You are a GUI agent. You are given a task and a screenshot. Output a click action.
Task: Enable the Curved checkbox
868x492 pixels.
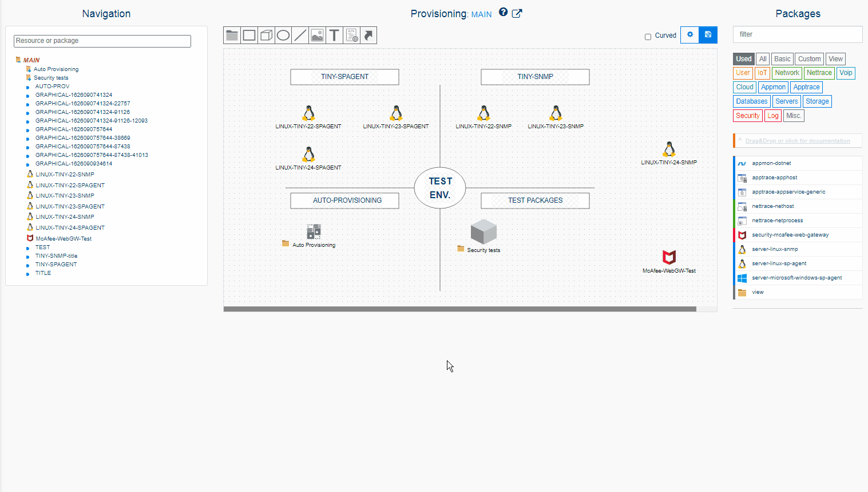648,37
